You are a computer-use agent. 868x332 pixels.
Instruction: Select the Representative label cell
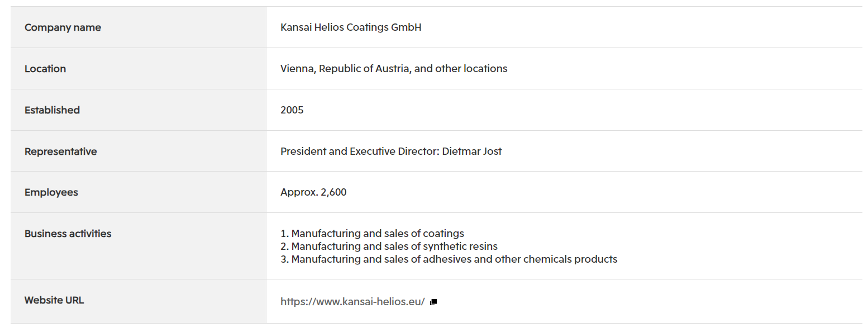click(x=138, y=151)
